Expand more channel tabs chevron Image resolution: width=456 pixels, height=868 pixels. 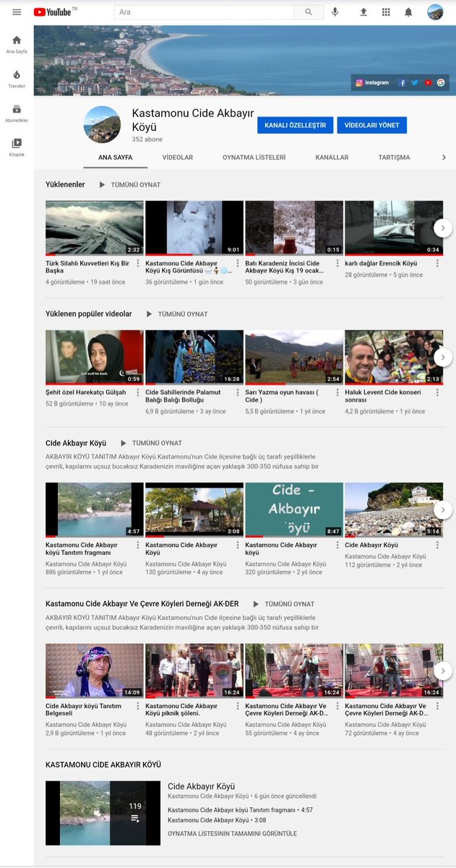pos(444,157)
